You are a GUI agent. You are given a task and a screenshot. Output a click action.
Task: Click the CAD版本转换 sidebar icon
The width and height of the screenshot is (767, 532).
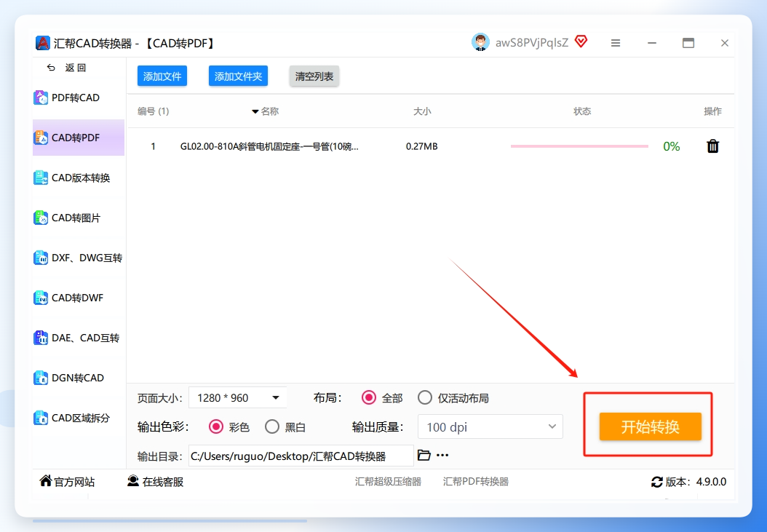[41, 178]
